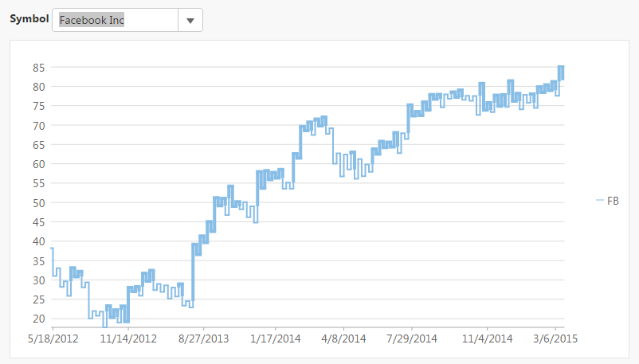Viewport: 639px width, 364px height.
Task: Click the 5/18/2012 axis date label
Action: [53, 339]
